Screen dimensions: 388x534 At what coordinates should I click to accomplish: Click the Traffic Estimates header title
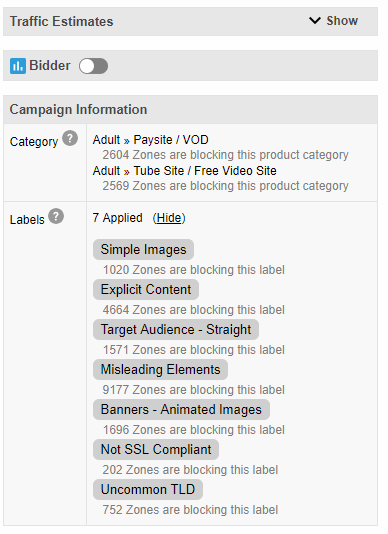click(x=61, y=21)
